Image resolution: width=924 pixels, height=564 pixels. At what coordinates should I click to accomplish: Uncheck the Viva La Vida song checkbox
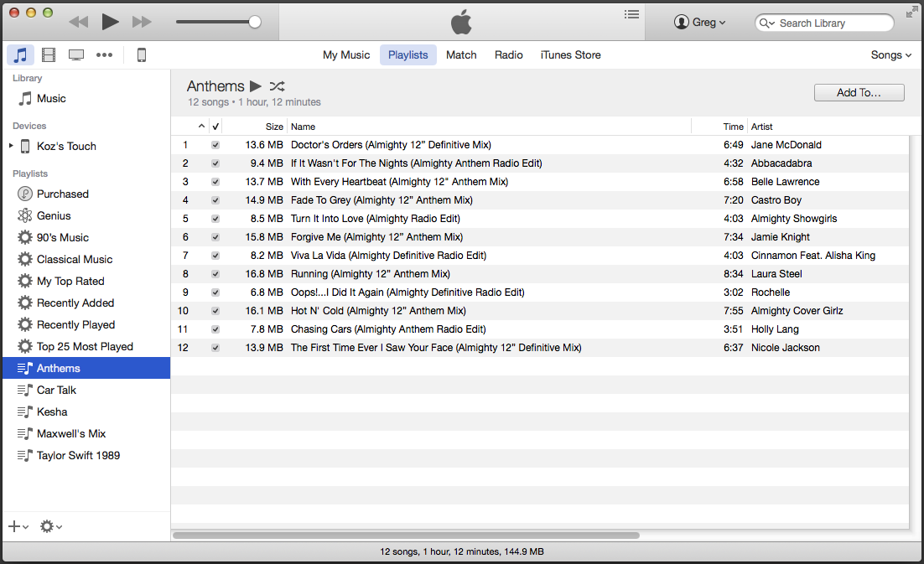(215, 256)
